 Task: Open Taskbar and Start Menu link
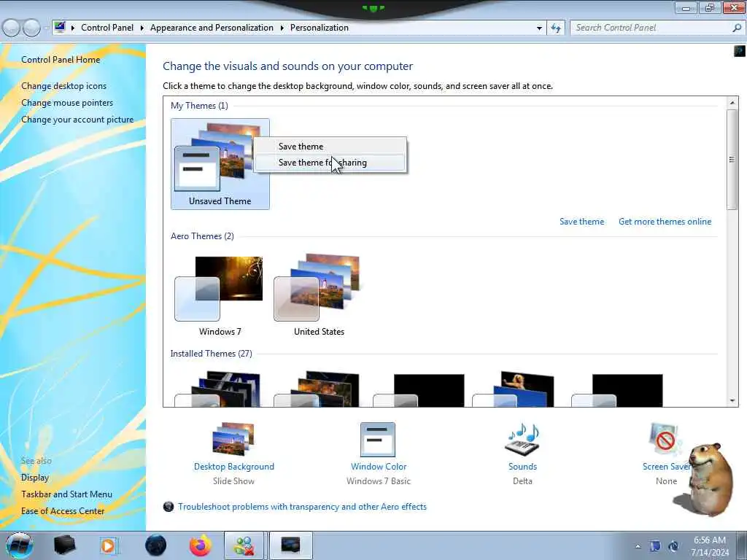point(66,494)
